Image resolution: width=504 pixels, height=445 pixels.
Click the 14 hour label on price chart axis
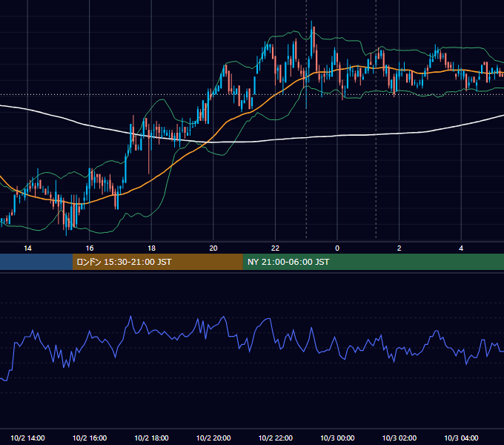coord(27,248)
